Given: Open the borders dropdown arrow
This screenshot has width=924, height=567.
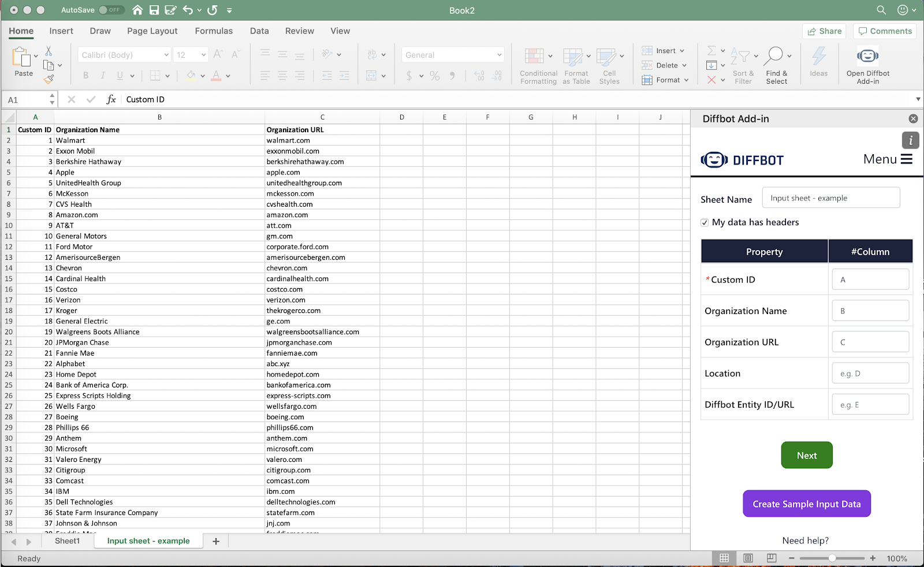Looking at the screenshot, I should pyautogui.click(x=167, y=76).
